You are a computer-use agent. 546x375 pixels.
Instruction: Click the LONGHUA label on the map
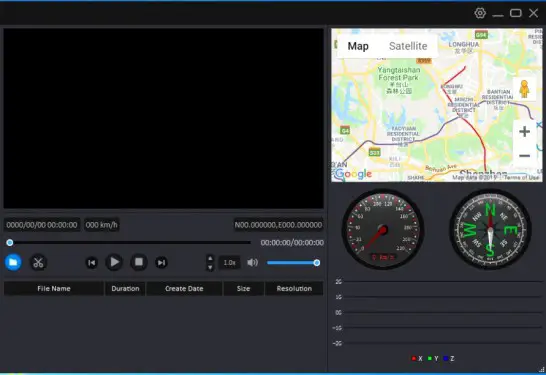[463, 44]
